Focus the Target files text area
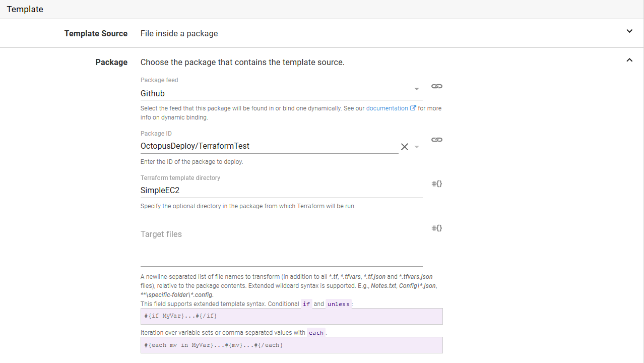The height and width of the screenshot is (363, 644). click(x=281, y=246)
